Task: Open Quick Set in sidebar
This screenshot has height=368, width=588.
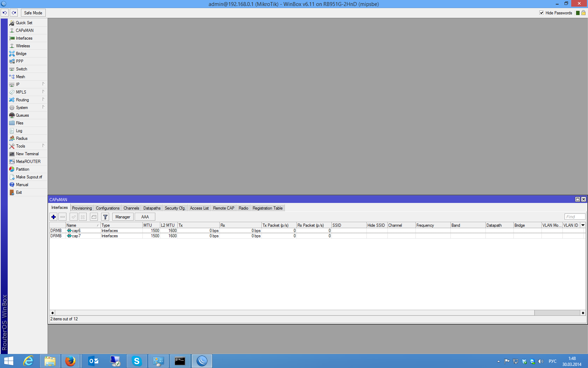Action: 27,23
